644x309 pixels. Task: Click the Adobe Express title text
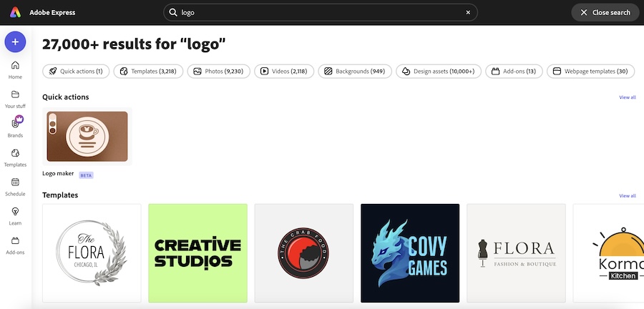pyautogui.click(x=52, y=12)
